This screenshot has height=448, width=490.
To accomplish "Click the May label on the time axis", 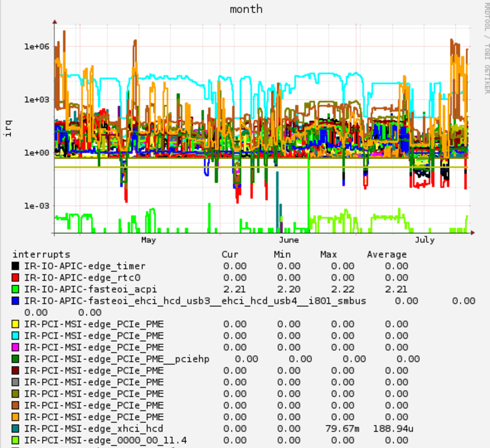I will point(148,240).
